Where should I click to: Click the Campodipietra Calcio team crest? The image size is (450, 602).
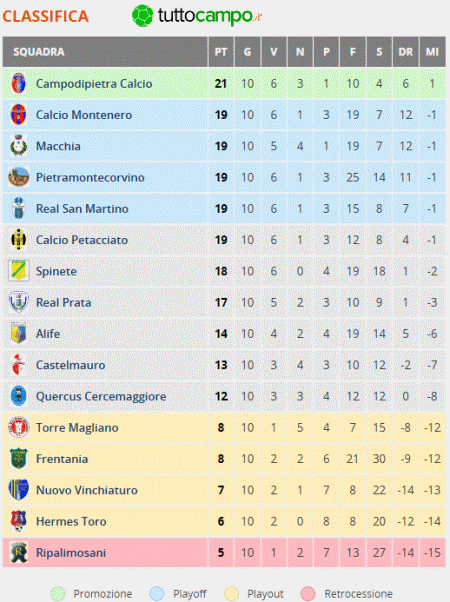[x=18, y=83]
